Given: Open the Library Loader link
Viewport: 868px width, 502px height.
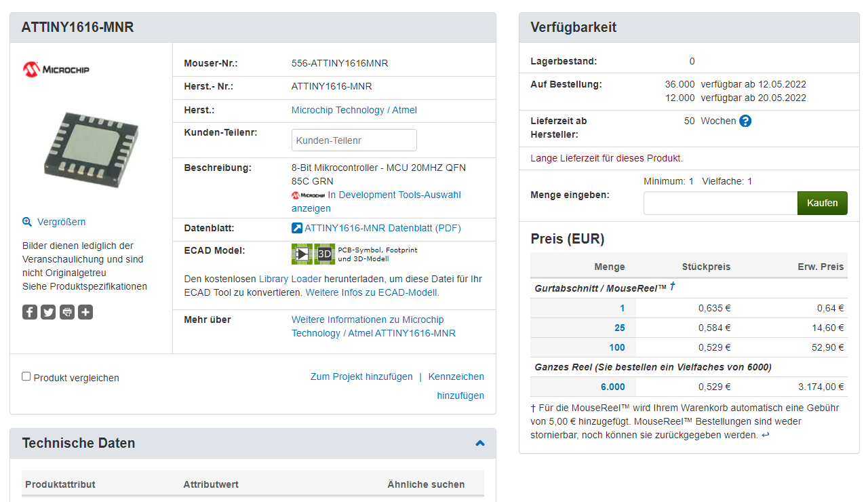Looking at the screenshot, I should coord(290,279).
